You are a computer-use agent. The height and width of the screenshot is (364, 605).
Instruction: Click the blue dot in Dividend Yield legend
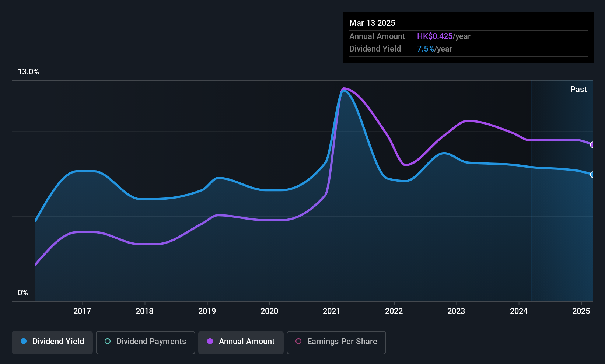tap(24, 342)
